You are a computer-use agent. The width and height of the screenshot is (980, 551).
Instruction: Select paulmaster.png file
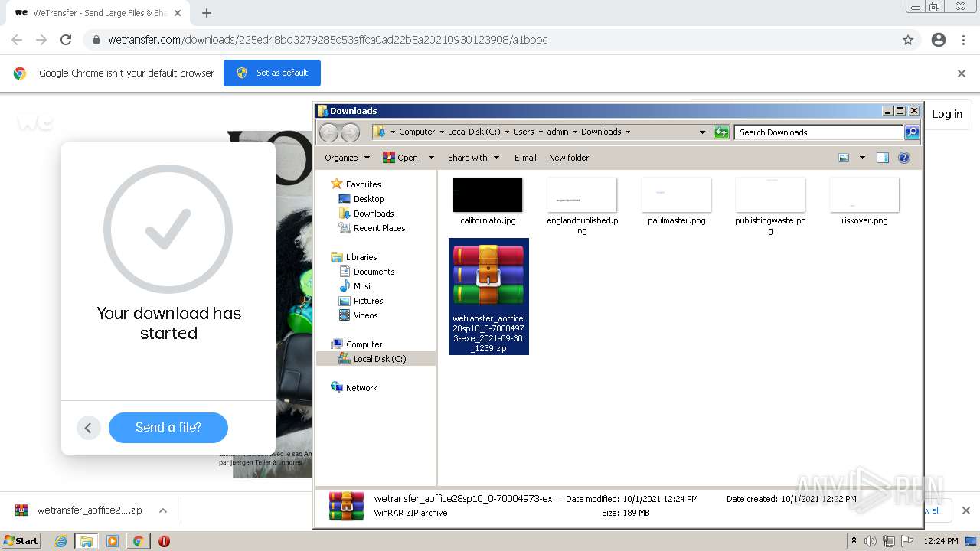coord(676,202)
